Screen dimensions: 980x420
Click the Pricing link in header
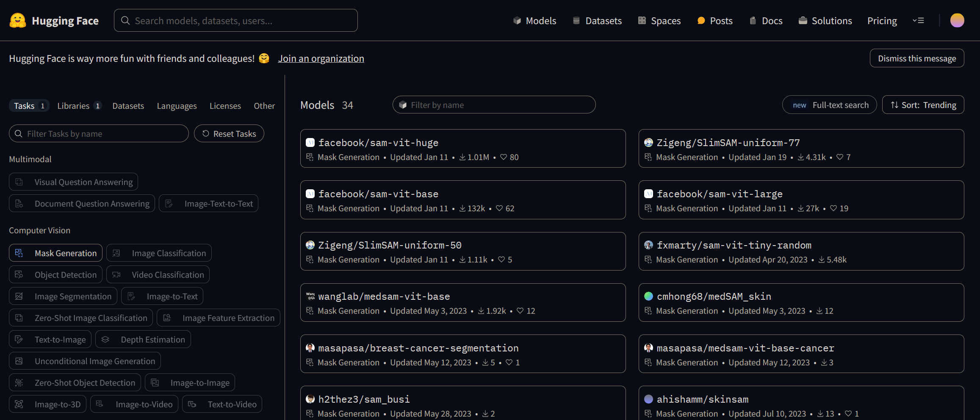point(882,21)
